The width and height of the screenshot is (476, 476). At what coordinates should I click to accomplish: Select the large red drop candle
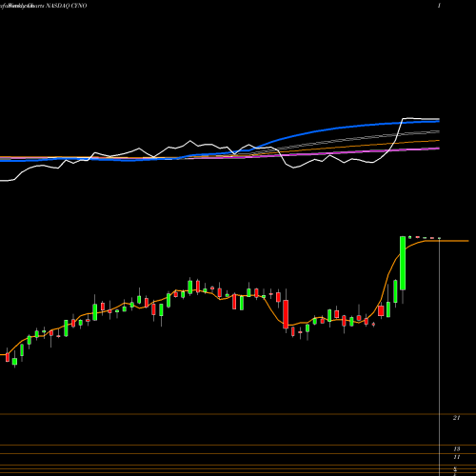286,314
